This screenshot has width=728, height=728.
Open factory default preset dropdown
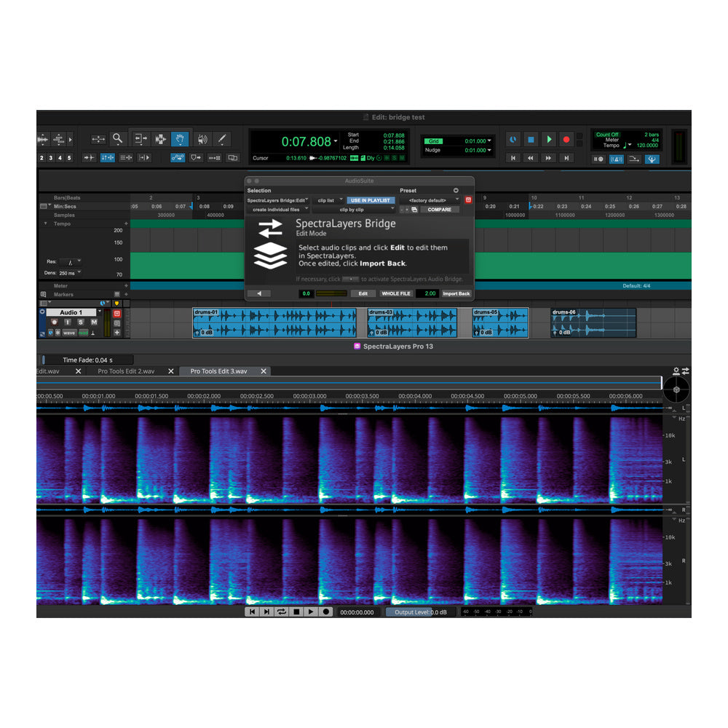(x=430, y=201)
